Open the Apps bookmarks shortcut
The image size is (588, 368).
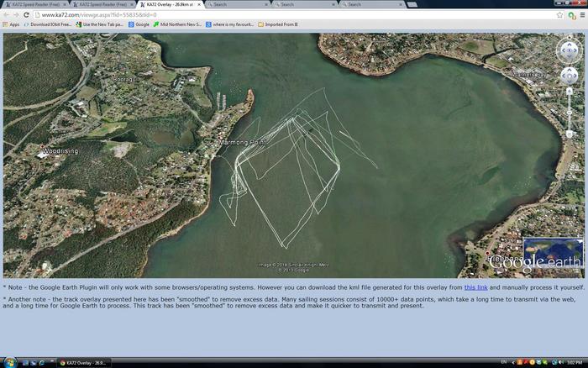[11, 24]
